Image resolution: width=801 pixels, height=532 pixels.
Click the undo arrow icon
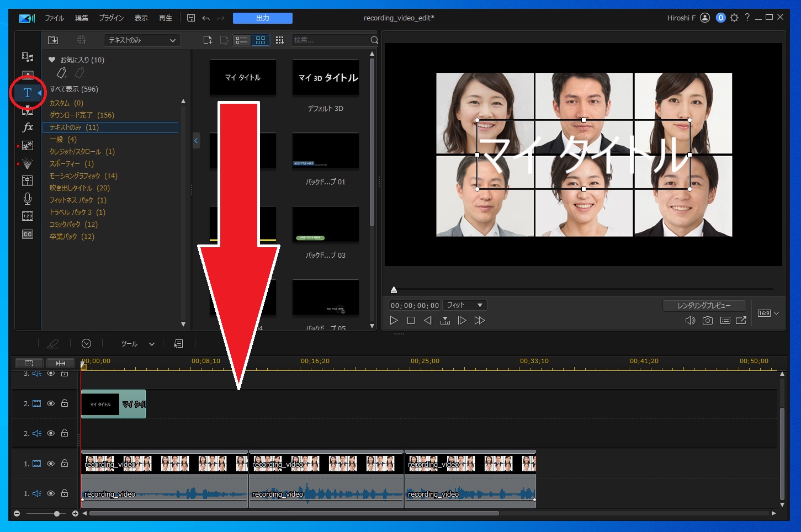click(x=206, y=18)
